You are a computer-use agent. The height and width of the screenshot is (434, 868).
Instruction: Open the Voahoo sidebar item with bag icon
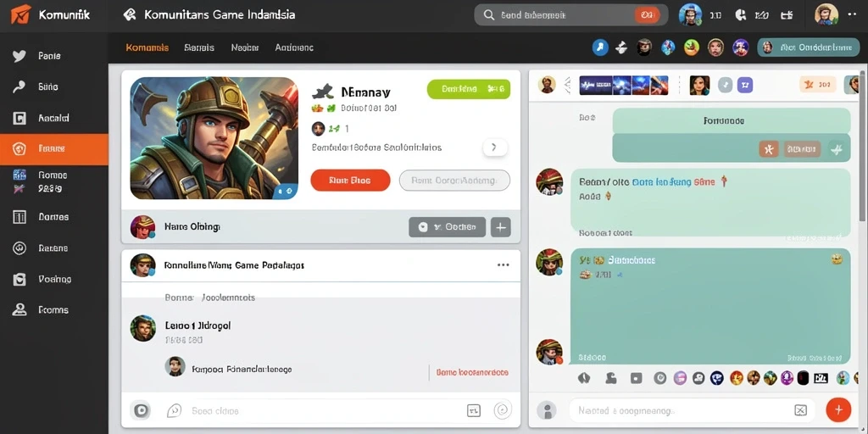point(54,279)
